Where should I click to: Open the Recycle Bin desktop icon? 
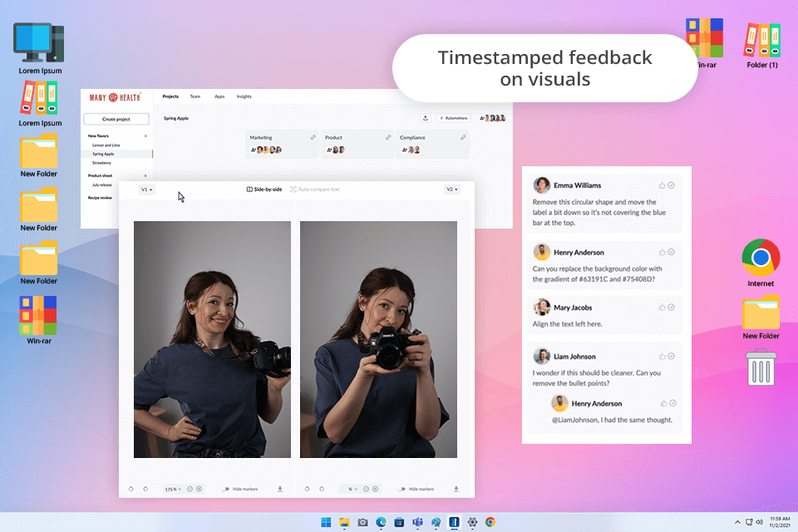click(761, 367)
